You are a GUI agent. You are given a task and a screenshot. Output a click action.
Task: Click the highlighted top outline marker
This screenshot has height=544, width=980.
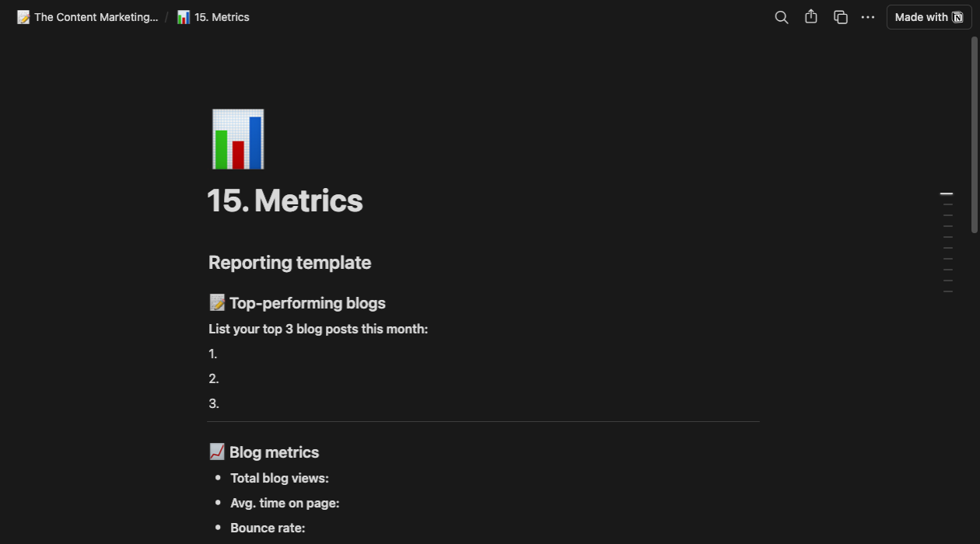(947, 194)
